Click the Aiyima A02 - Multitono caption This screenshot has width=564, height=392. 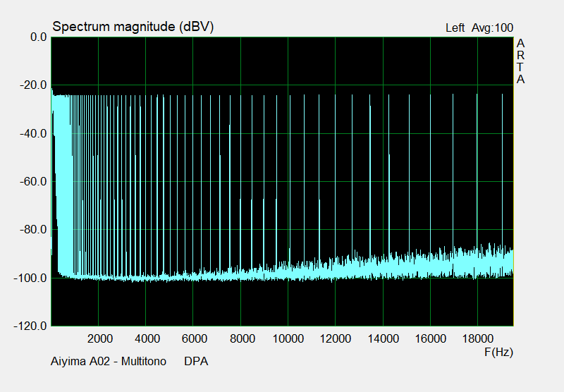(x=109, y=362)
